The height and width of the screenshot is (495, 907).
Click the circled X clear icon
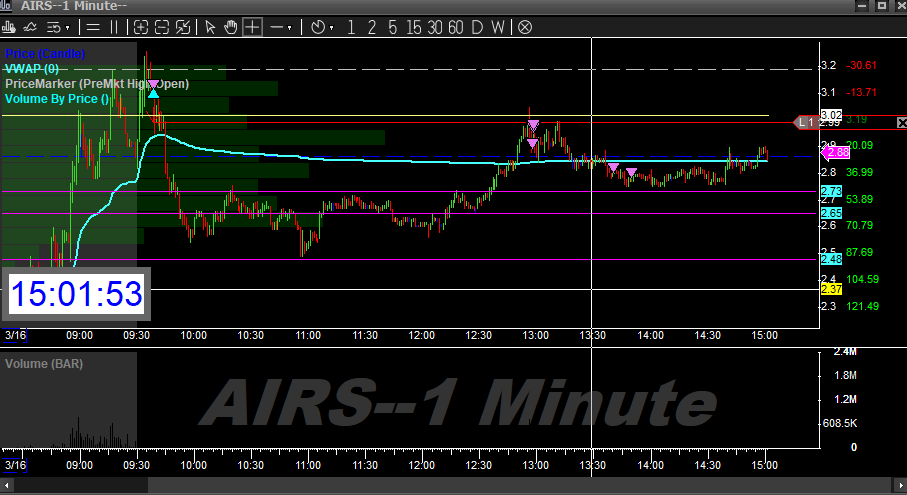point(525,27)
